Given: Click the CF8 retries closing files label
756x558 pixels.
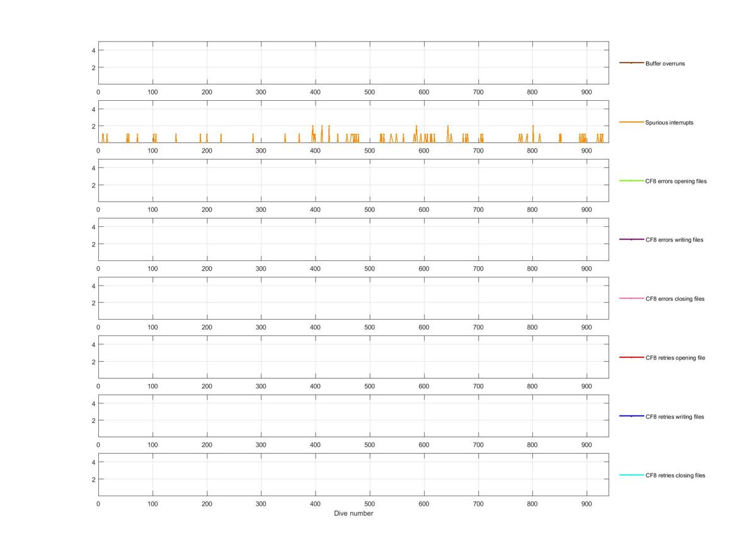Looking at the screenshot, I should click(x=675, y=475).
